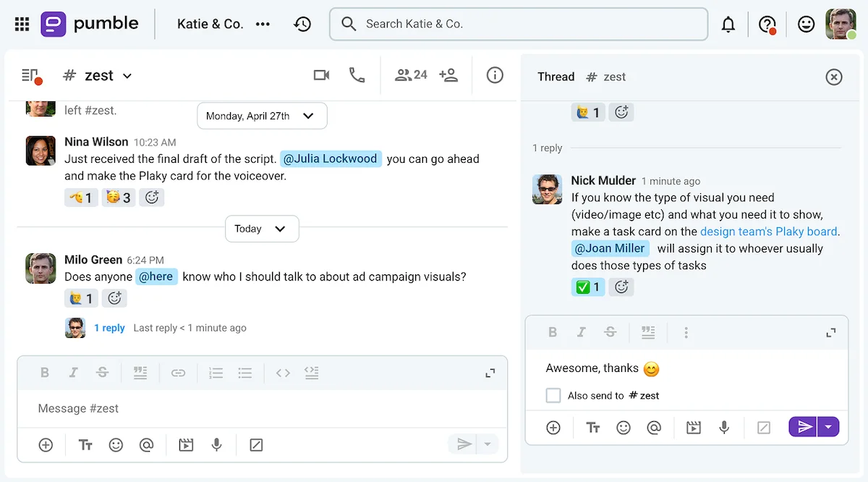Open the history clock icon
Image resolution: width=868 pixels, height=482 pixels.
[302, 24]
